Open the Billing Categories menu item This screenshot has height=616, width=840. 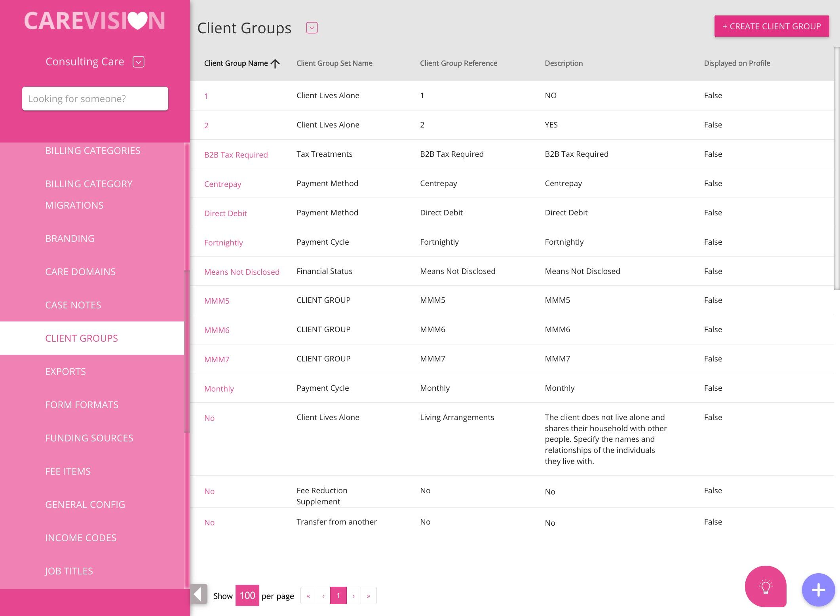[x=93, y=151]
